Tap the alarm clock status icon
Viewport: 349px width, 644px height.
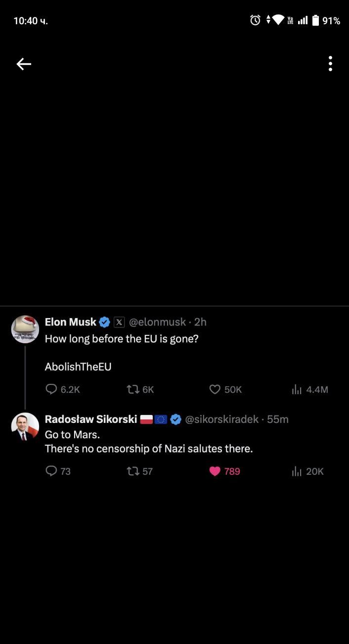[x=255, y=20]
